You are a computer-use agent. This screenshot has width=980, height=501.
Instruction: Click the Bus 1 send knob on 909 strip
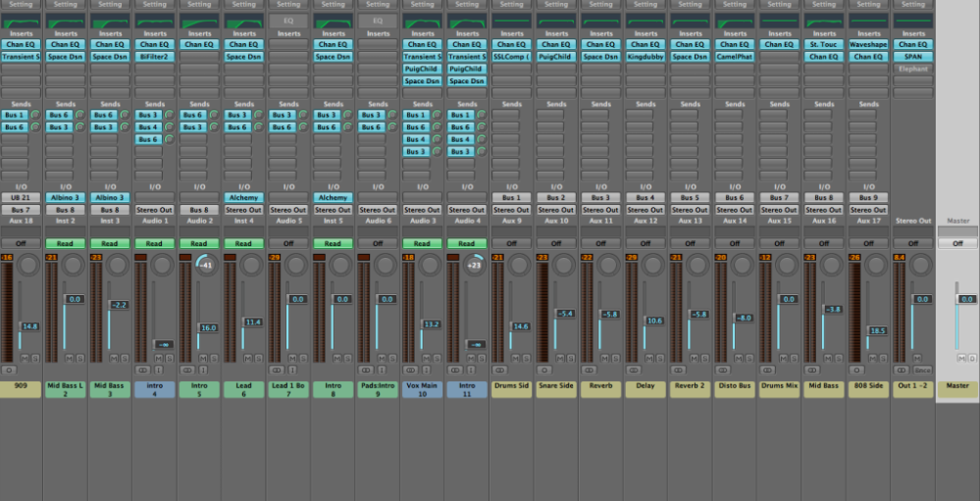(x=35, y=115)
